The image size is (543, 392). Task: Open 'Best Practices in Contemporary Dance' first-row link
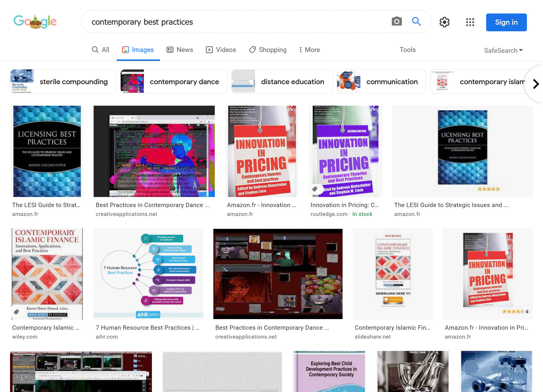pos(152,205)
